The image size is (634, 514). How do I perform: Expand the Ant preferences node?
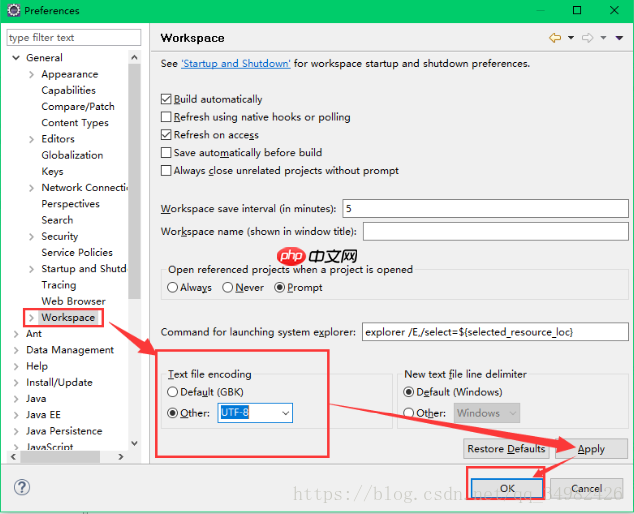coord(16,334)
